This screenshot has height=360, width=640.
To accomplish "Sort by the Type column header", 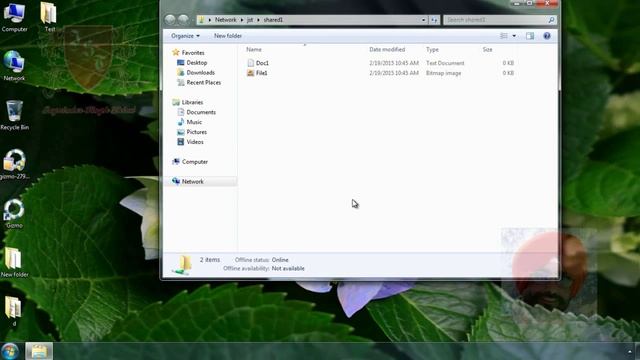I will tap(432, 49).
